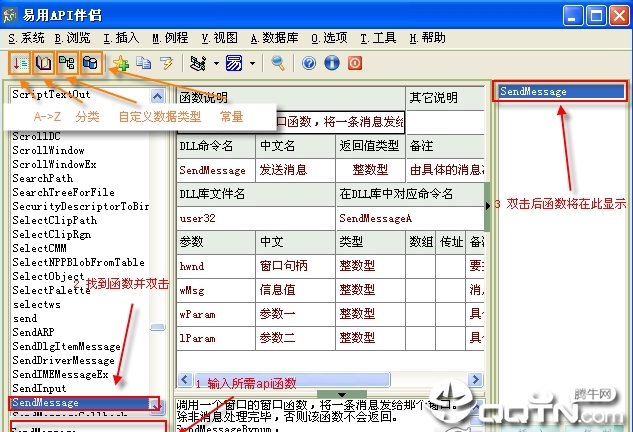Open the 系统 (System) menu

coord(26,37)
